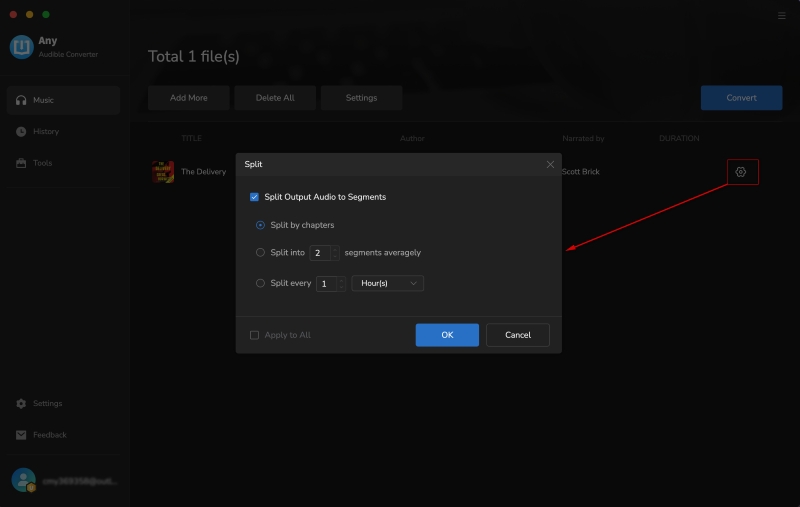
Task: Open the Hour(s) unit dropdown
Action: [x=388, y=283]
